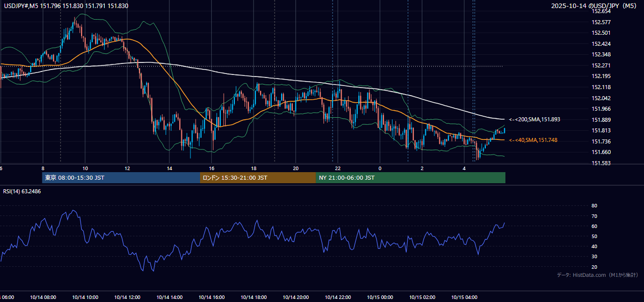Click price axis value 151.736
644x302 pixels.
[x=601, y=141]
